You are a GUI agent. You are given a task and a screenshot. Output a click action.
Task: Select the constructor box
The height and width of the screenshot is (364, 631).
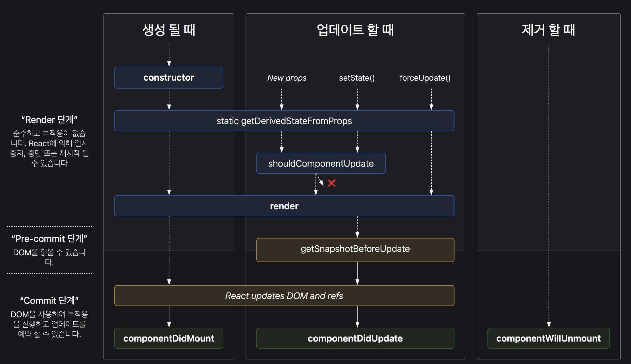(169, 78)
